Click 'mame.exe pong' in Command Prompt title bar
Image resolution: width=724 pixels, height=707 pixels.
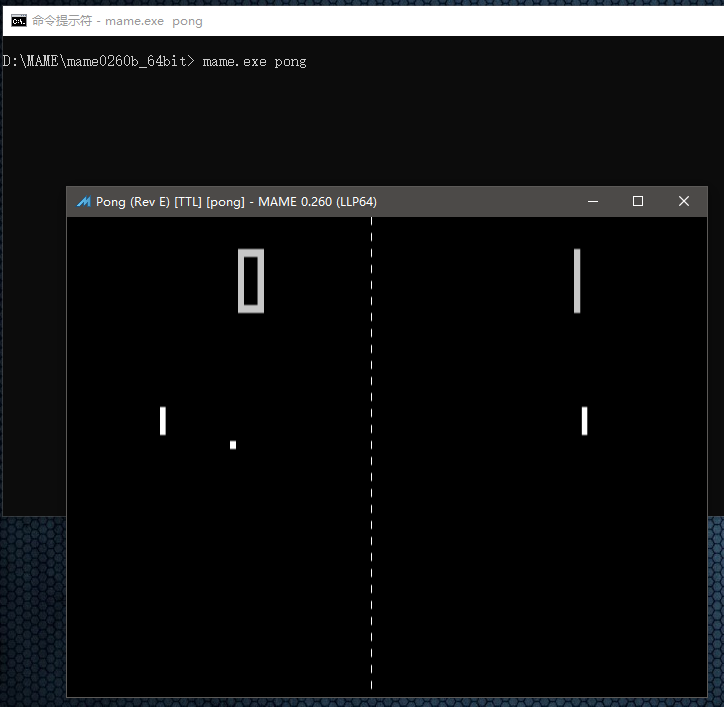coord(154,21)
